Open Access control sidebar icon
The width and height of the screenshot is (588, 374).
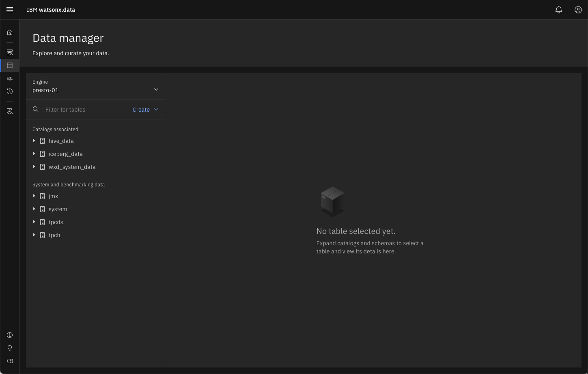pos(10,111)
